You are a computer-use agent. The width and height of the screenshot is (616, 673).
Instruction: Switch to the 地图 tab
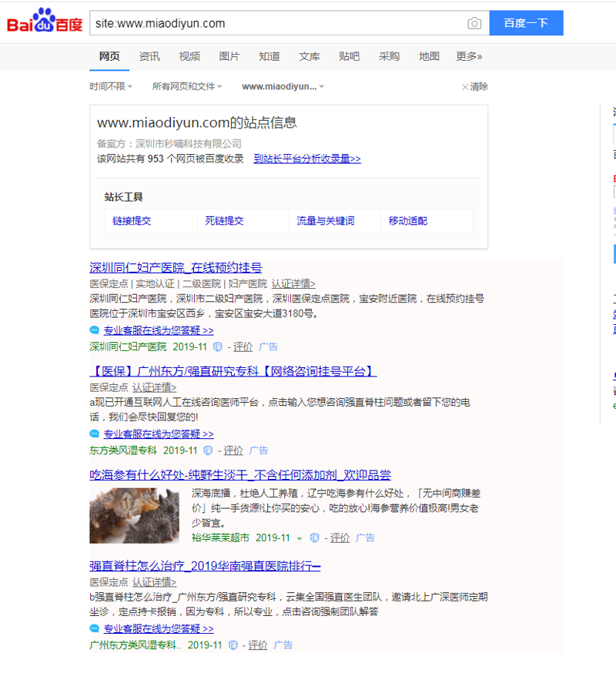[429, 56]
